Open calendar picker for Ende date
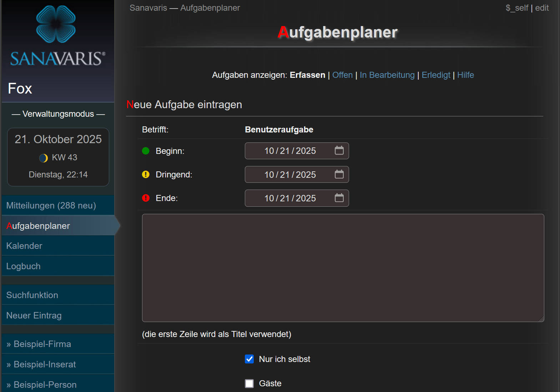 [339, 198]
